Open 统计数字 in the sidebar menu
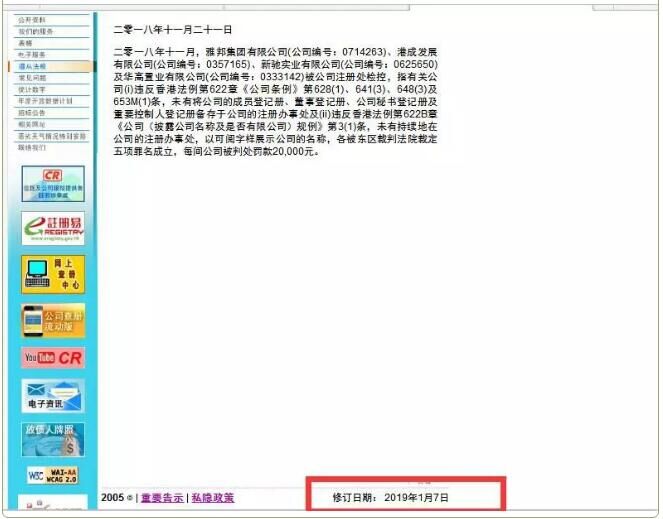Image resolution: width=663 pixels, height=519 pixels. pos(32,90)
